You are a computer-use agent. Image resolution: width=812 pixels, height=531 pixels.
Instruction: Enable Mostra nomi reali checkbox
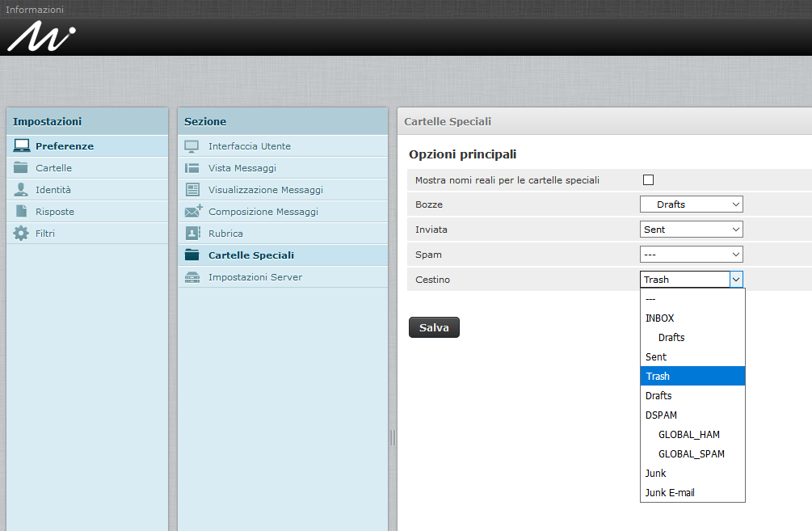pyautogui.click(x=648, y=180)
